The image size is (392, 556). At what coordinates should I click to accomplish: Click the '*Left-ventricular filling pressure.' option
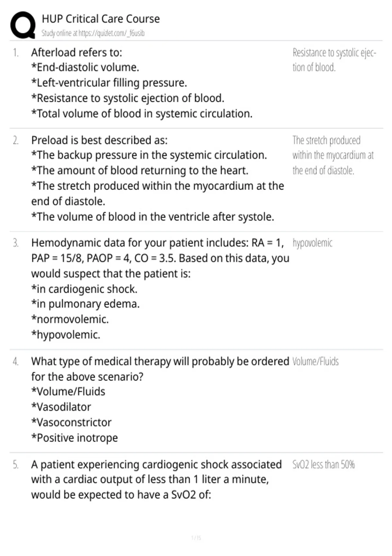pos(109,83)
